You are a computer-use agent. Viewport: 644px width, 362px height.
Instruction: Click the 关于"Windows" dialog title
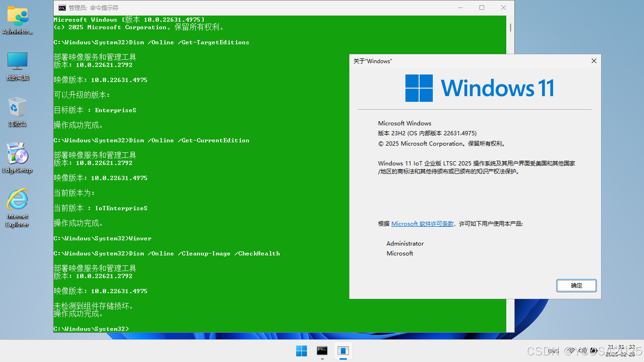(x=373, y=61)
